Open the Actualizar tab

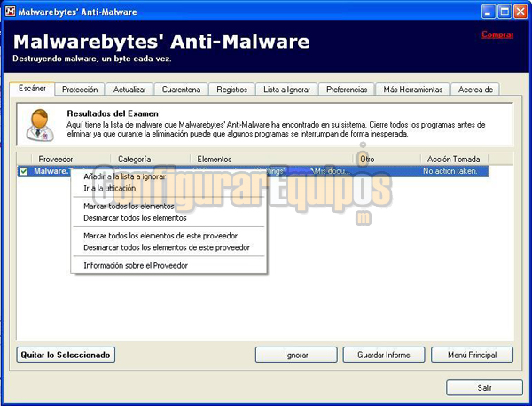coord(129,90)
